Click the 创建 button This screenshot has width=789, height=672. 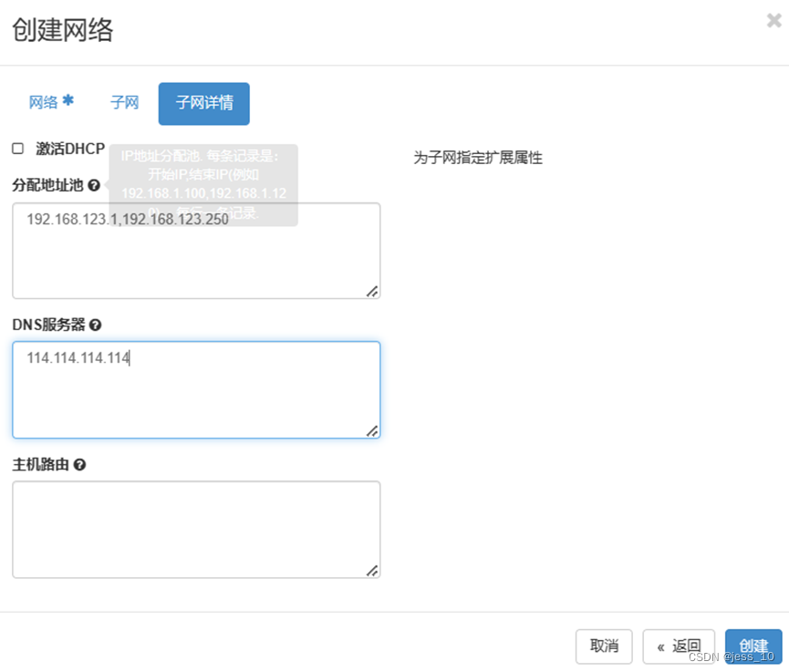pyautogui.click(x=753, y=646)
